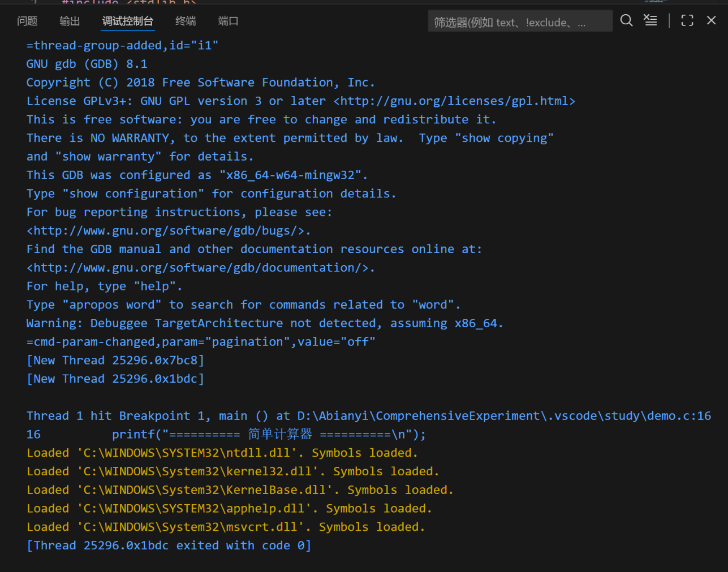
Task: Click '[New Thread 25296.0x7bc8]' line
Action: click(115, 361)
